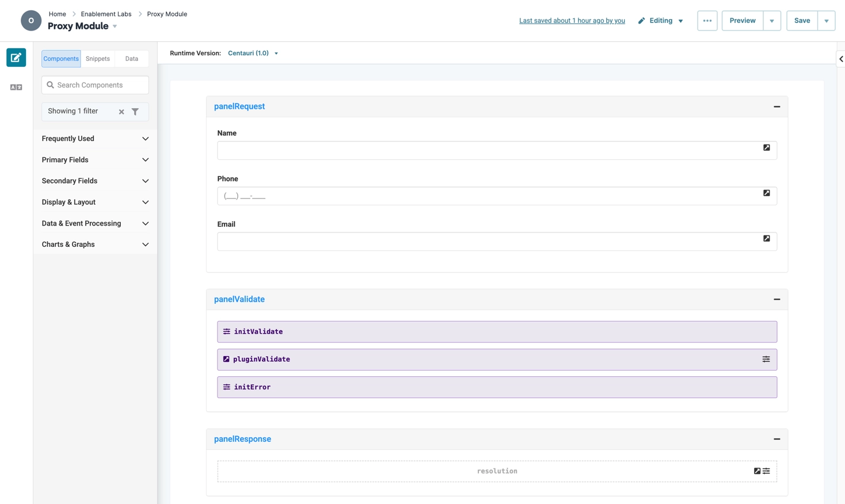Click the initValidate component sliders icon
This screenshot has width=845, height=504.
tap(226, 331)
